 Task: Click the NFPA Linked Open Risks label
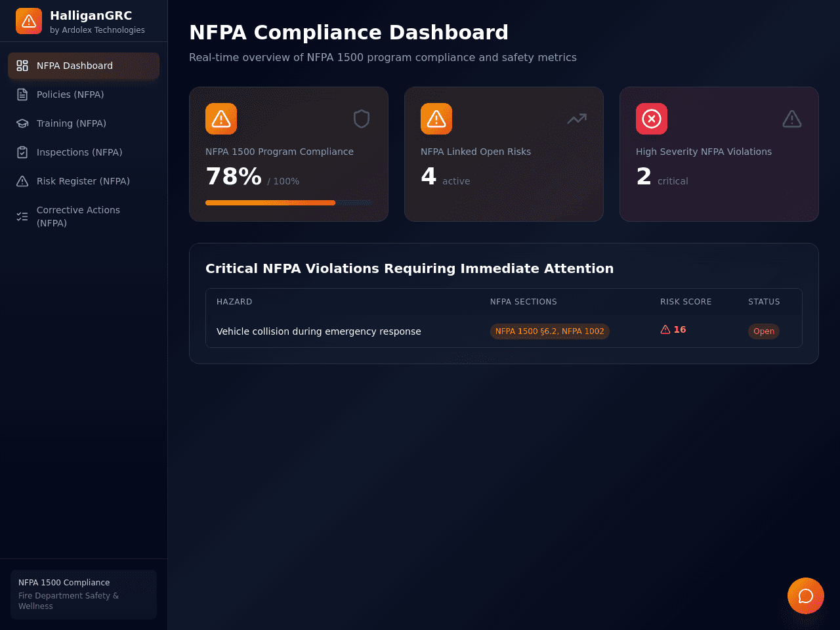tap(476, 152)
